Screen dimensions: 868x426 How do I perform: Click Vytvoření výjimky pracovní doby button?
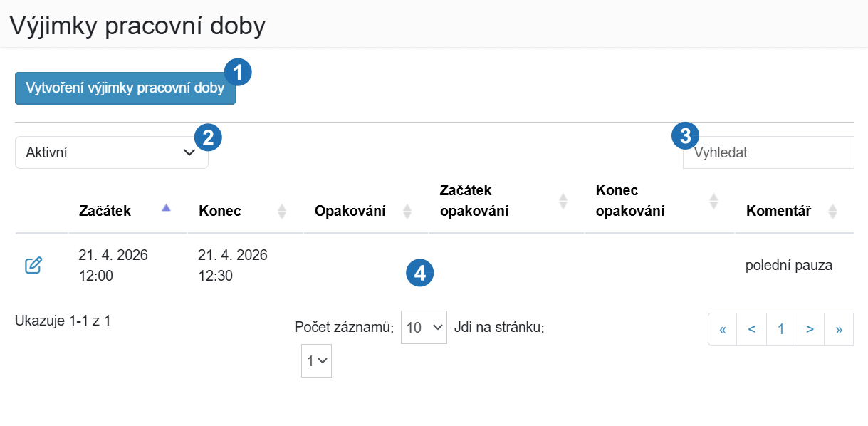click(125, 88)
